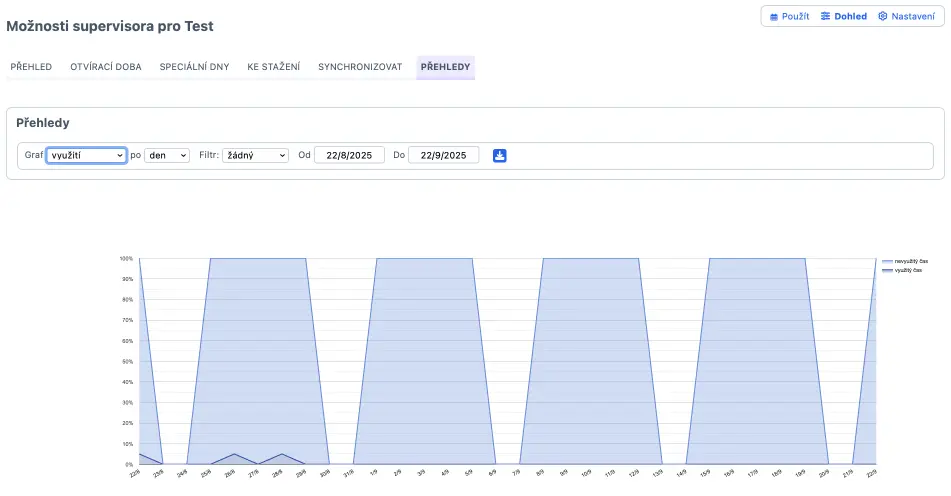Click the Nastavení link text
Viewport: 951px width, 496px height.
click(915, 17)
